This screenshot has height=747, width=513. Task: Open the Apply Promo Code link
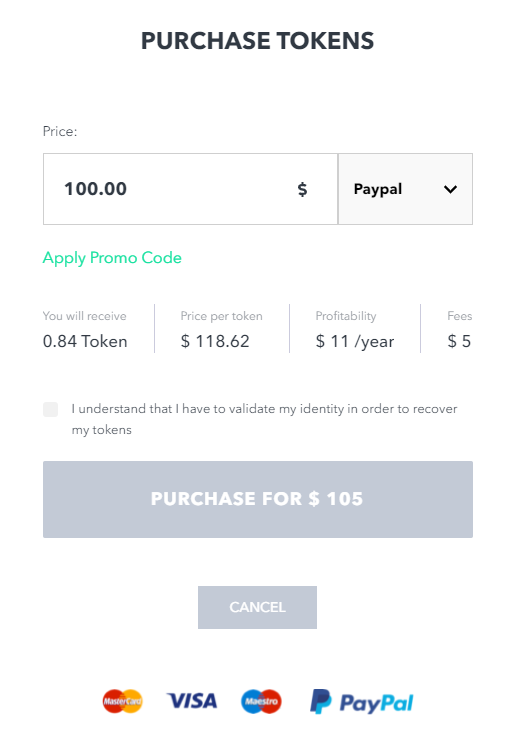[112, 258]
